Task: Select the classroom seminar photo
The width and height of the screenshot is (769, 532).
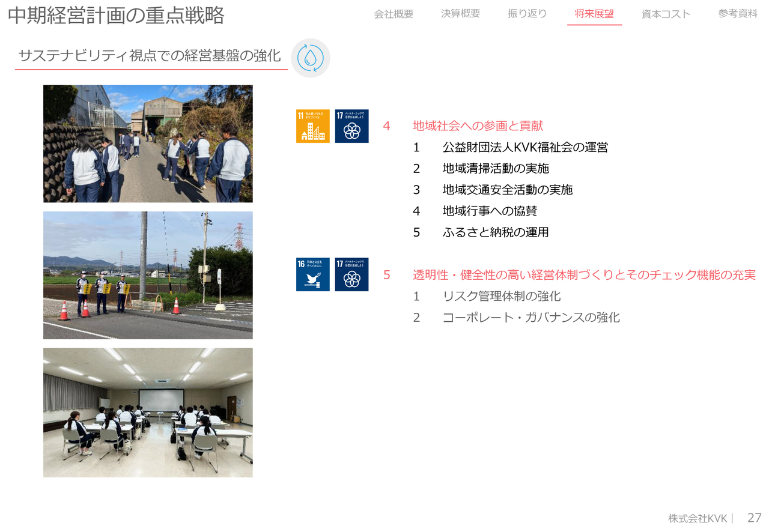Action: point(148,413)
